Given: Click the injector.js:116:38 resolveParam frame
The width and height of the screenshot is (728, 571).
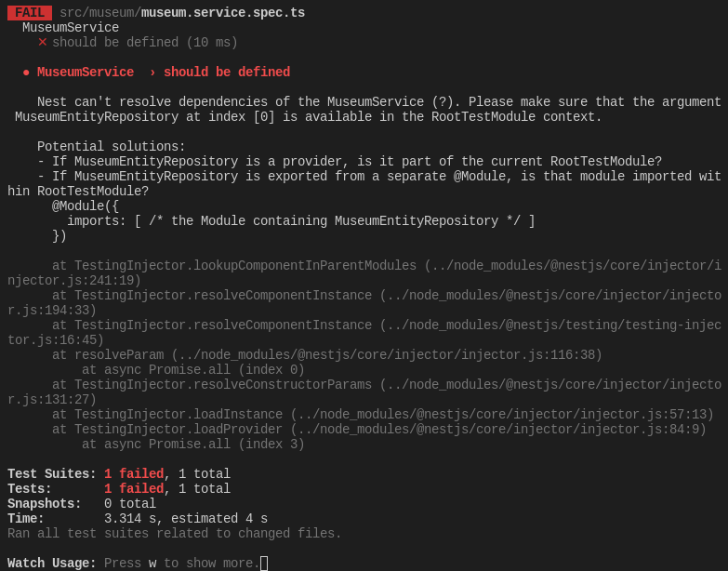Looking at the screenshot, I should [327, 354].
